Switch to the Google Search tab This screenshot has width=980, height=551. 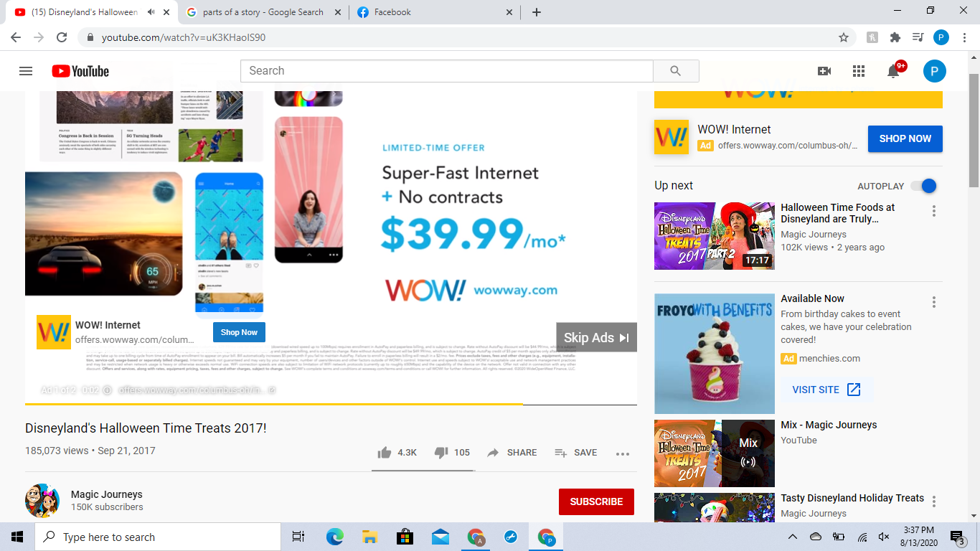(262, 12)
